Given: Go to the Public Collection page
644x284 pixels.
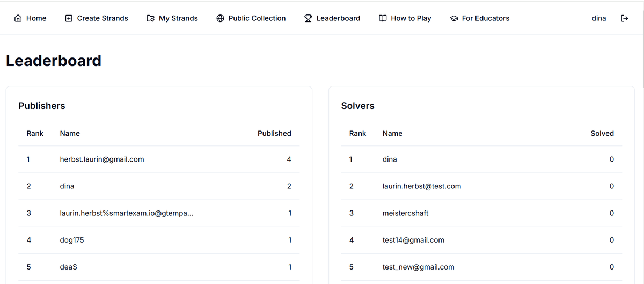Looking at the screenshot, I should click(257, 18).
